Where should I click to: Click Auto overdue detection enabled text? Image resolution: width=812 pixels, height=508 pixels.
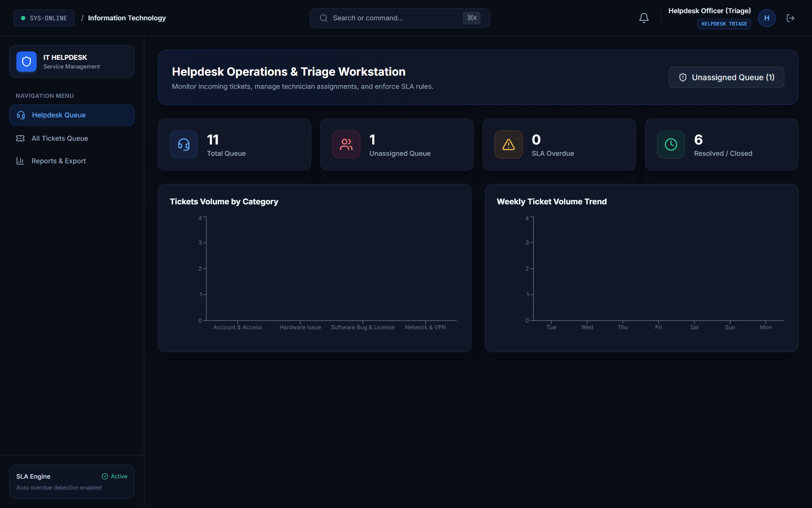(59, 488)
